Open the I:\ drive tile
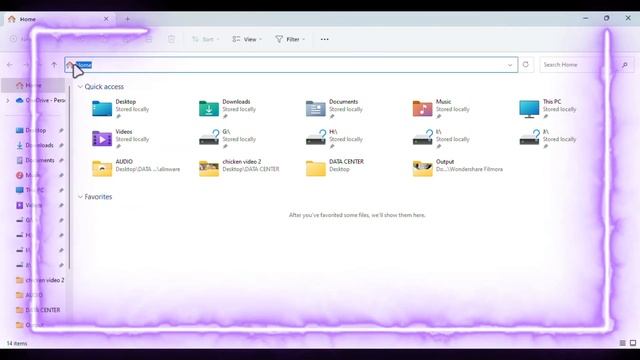 click(x=441, y=138)
